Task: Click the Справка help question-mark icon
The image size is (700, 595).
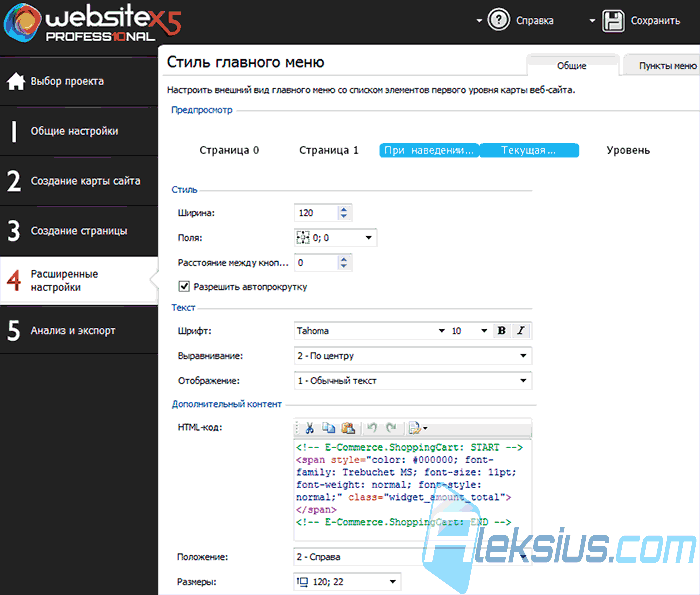Action: 498,20
